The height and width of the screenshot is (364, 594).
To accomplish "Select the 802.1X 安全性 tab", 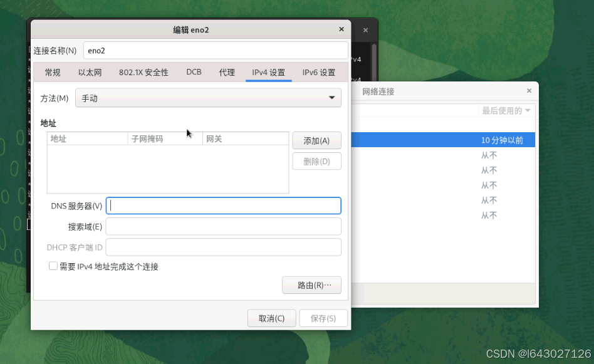I will point(143,72).
